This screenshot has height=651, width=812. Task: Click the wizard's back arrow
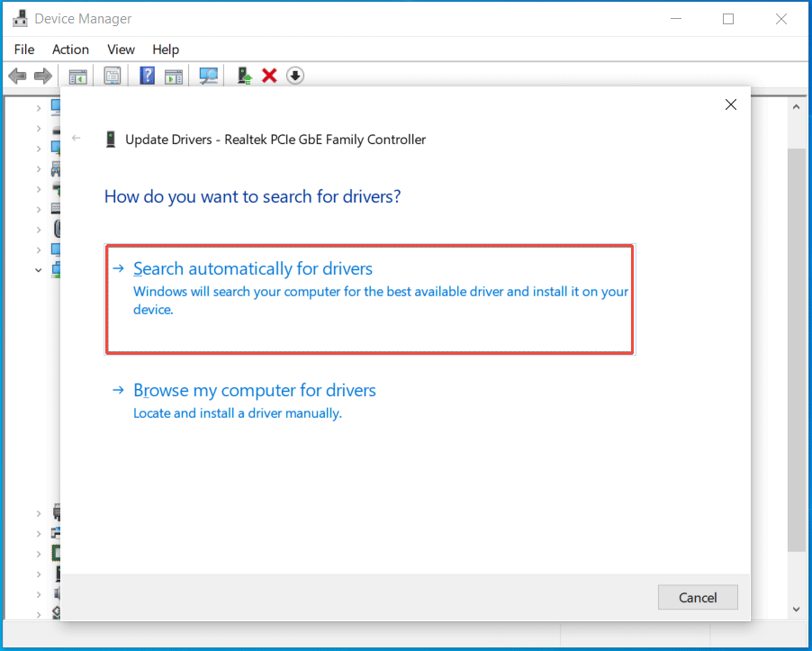pyautogui.click(x=77, y=139)
